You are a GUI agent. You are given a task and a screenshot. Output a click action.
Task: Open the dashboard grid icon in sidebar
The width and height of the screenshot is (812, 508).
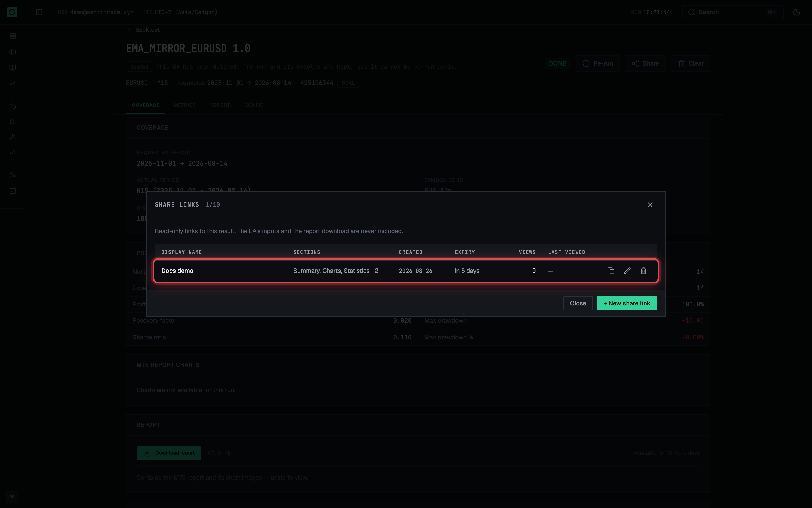click(x=12, y=36)
